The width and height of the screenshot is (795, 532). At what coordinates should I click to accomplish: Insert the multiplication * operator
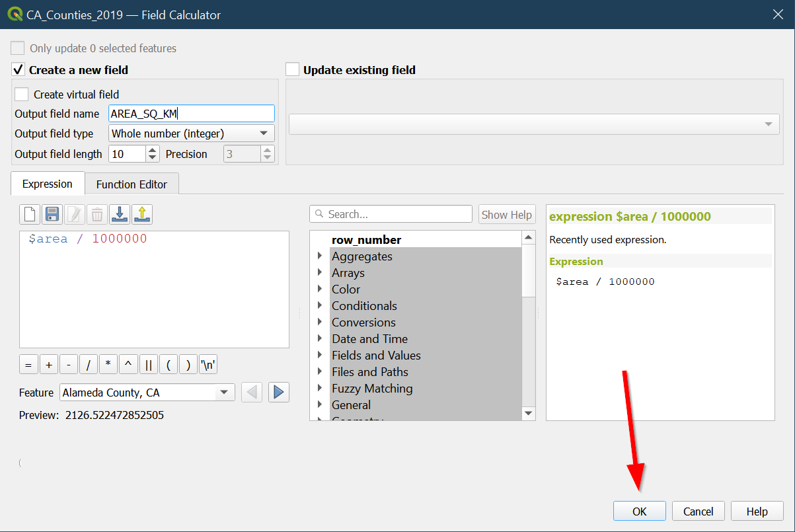[x=108, y=365]
